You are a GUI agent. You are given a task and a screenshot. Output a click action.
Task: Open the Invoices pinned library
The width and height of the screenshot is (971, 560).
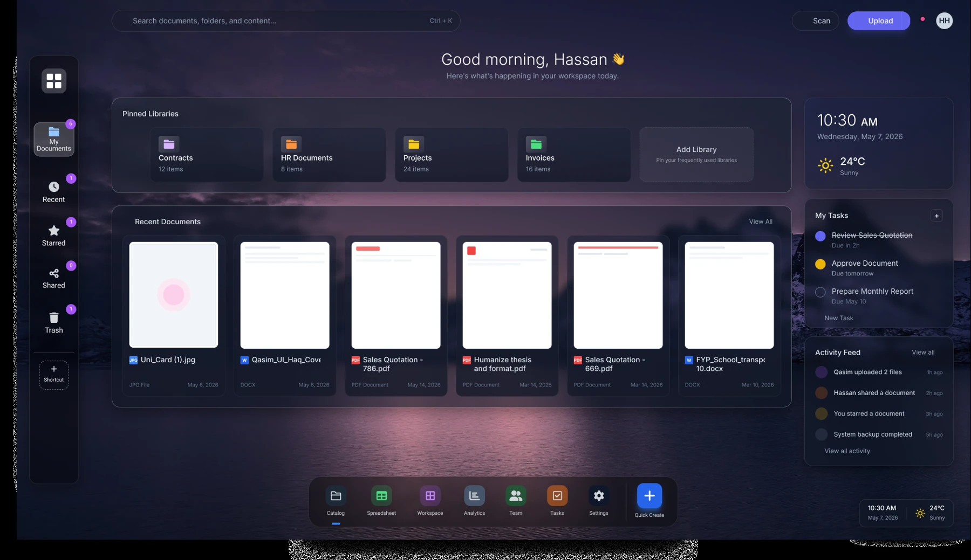click(x=575, y=155)
